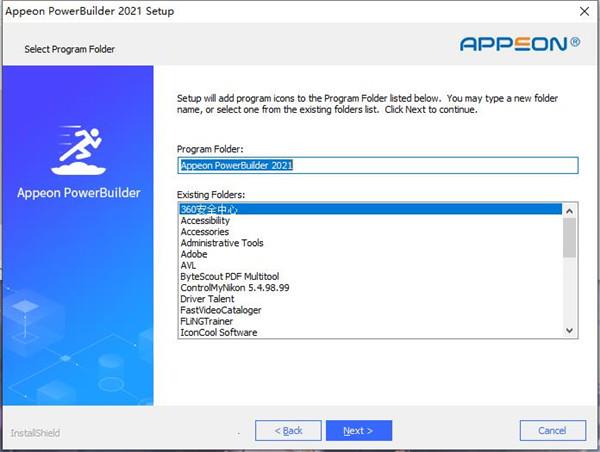Click the running figure PowerBuilder icon
600x452 pixels.
[x=78, y=150]
